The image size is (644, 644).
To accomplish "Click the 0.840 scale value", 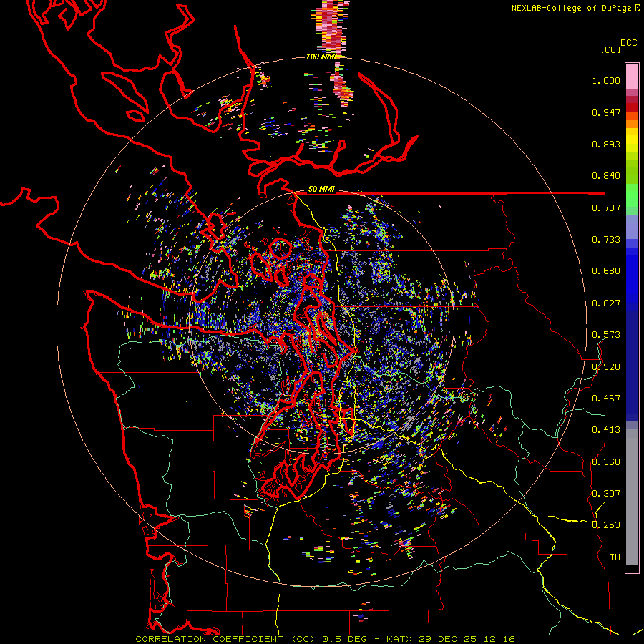I will click(606, 176).
